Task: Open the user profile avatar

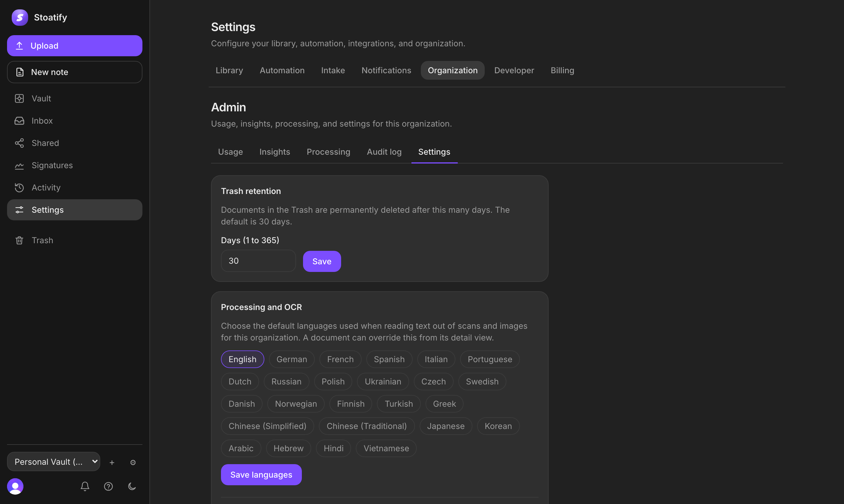Action: click(15, 486)
